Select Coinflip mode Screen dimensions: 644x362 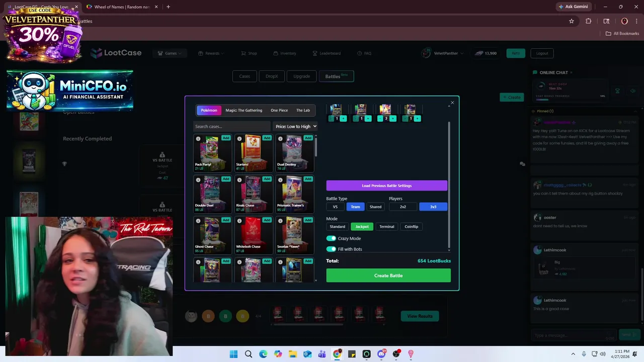pos(412,227)
